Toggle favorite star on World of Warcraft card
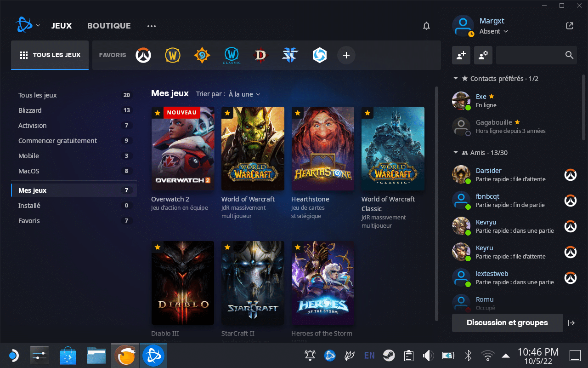Viewport: 588px width, 368px height. pos(227,113)
